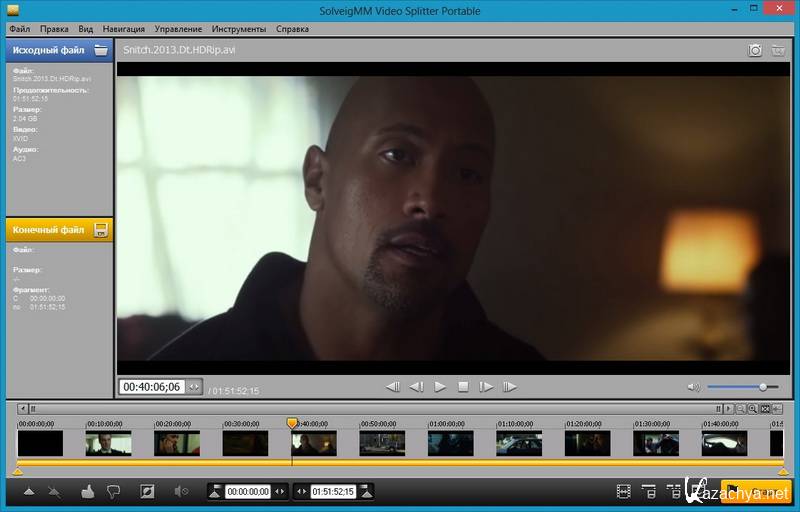The image size is (800, 512).
Task: Click the filmstrip view toggle icon
Action: pyautogui.click(x=624, y=491)
